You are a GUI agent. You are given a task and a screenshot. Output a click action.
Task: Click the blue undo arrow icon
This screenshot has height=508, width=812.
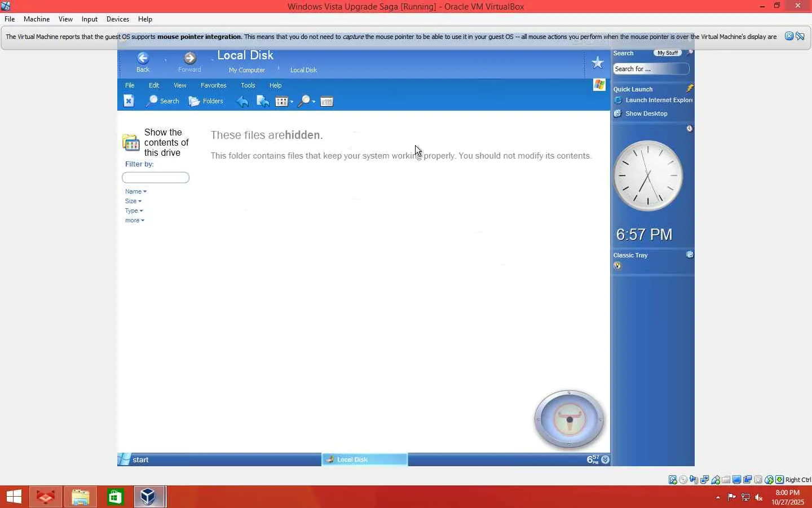[x=242, y=102]
